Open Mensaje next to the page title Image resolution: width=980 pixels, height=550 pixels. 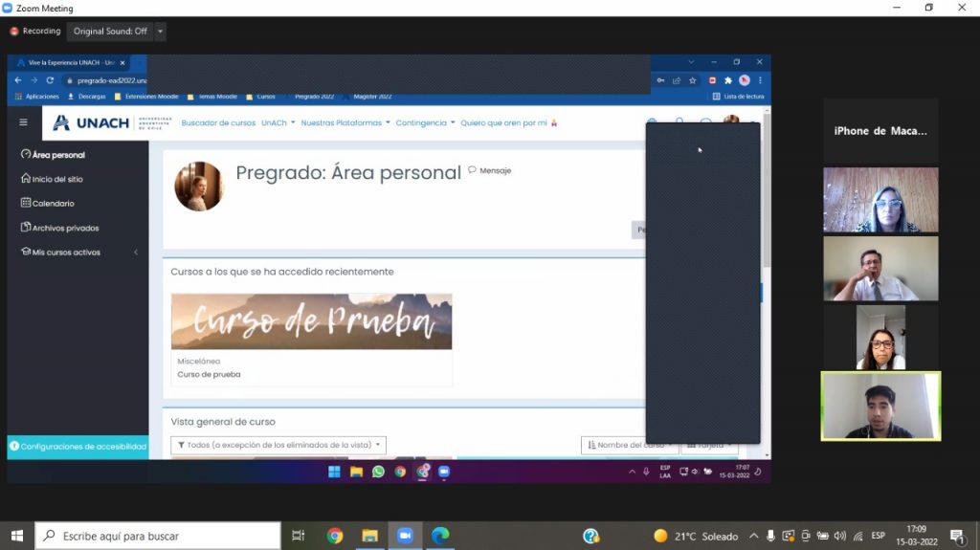[490, 171]
